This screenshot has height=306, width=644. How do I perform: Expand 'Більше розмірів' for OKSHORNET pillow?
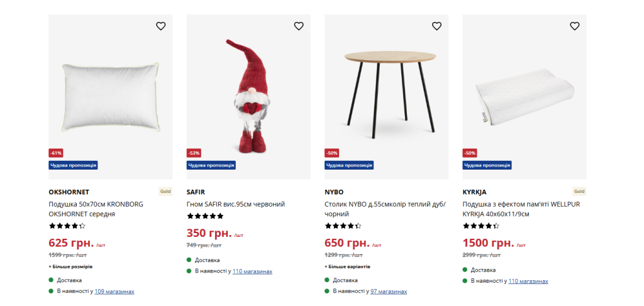pos(70,266)
